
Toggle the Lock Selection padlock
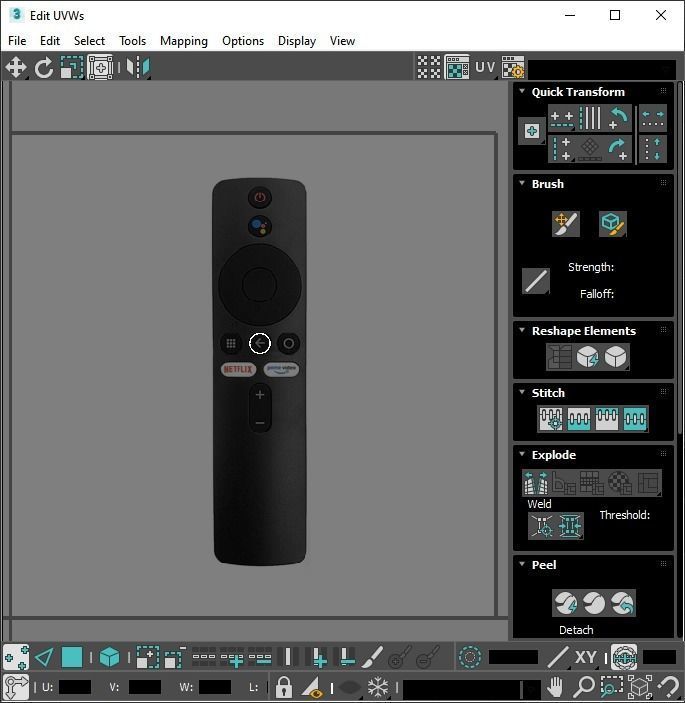click(284, 687)
